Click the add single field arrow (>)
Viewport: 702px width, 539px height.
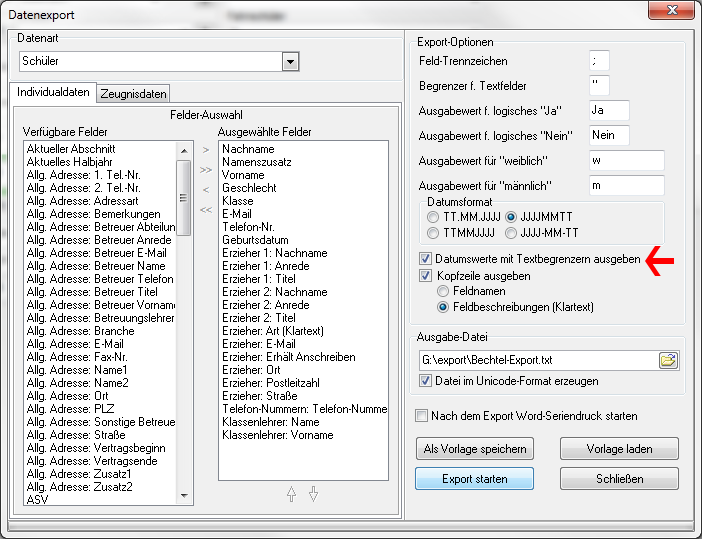205,149
